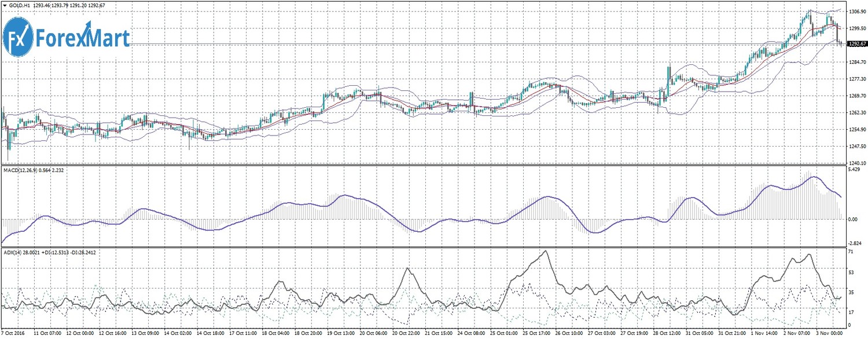Click the 1269.70 price axis label

pyautogui.click(x=855, y=96)
